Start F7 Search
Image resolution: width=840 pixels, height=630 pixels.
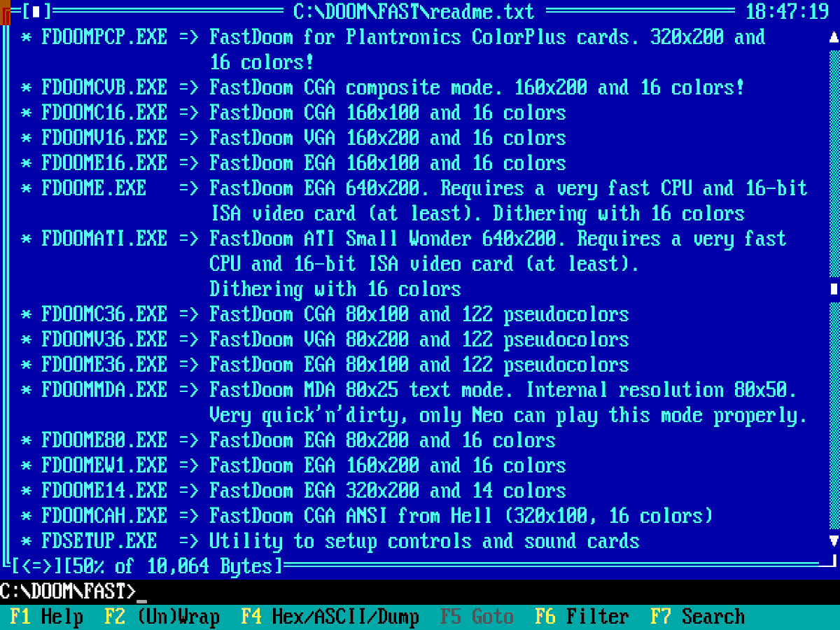pos(698,617)
